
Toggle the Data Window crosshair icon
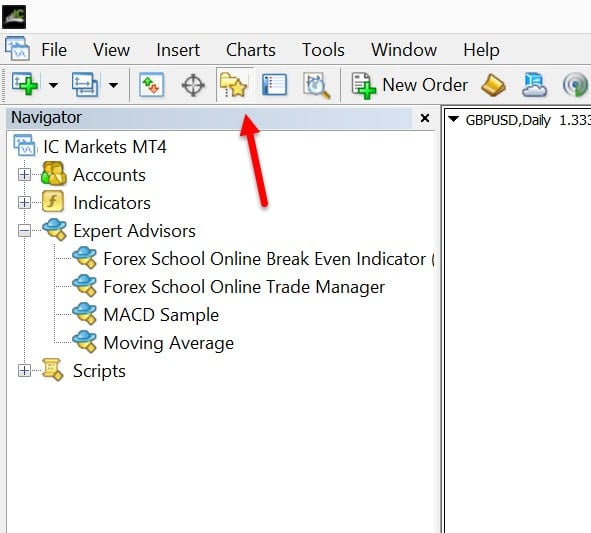[x=193, y=85]
